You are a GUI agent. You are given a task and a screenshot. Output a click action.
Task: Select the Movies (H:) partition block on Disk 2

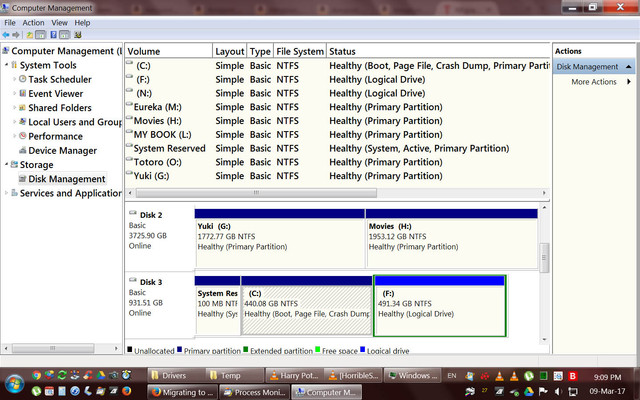[452, 238]
